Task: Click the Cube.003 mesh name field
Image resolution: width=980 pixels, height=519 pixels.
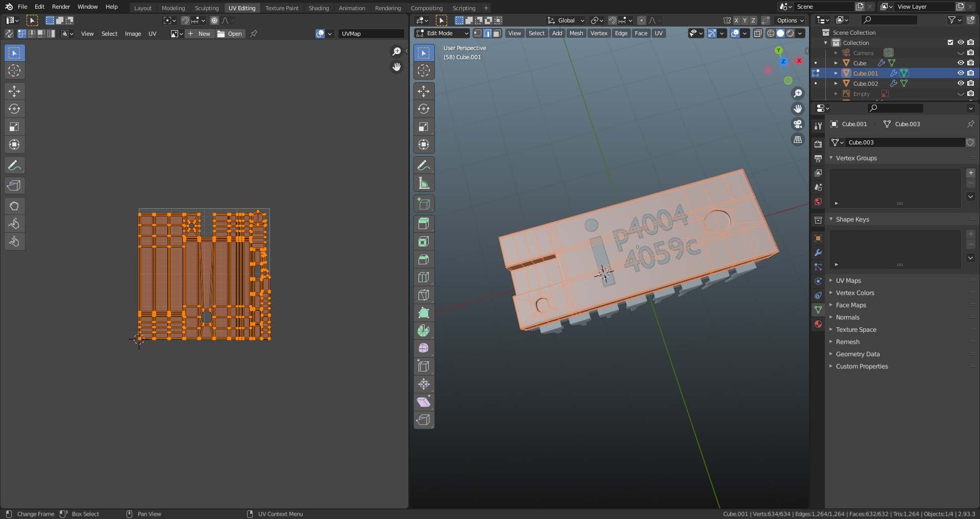Action: pyautogui.click(x=905, y=142)
